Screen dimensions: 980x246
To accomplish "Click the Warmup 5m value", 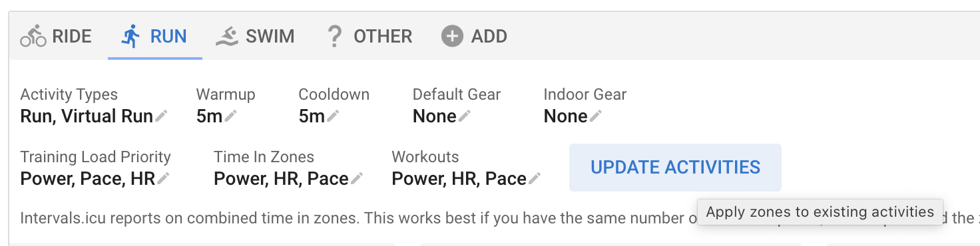I will tap(209, 116).
